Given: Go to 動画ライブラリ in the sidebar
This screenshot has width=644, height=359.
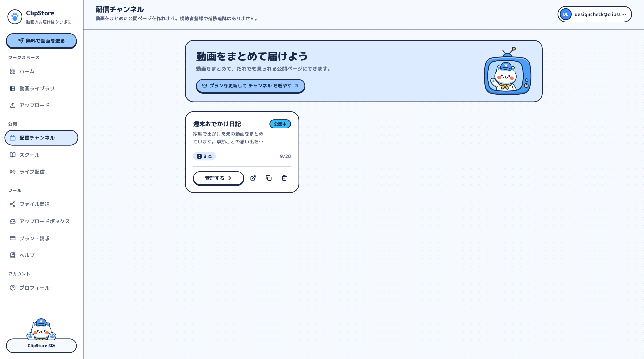Looking at the screenshot, I should click(41, 88).
